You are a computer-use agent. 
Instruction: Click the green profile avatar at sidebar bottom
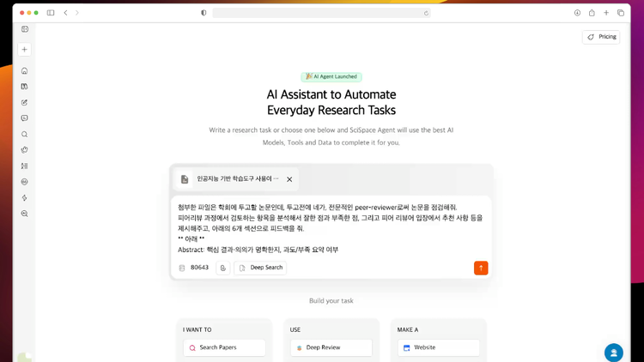pos(25,357)
